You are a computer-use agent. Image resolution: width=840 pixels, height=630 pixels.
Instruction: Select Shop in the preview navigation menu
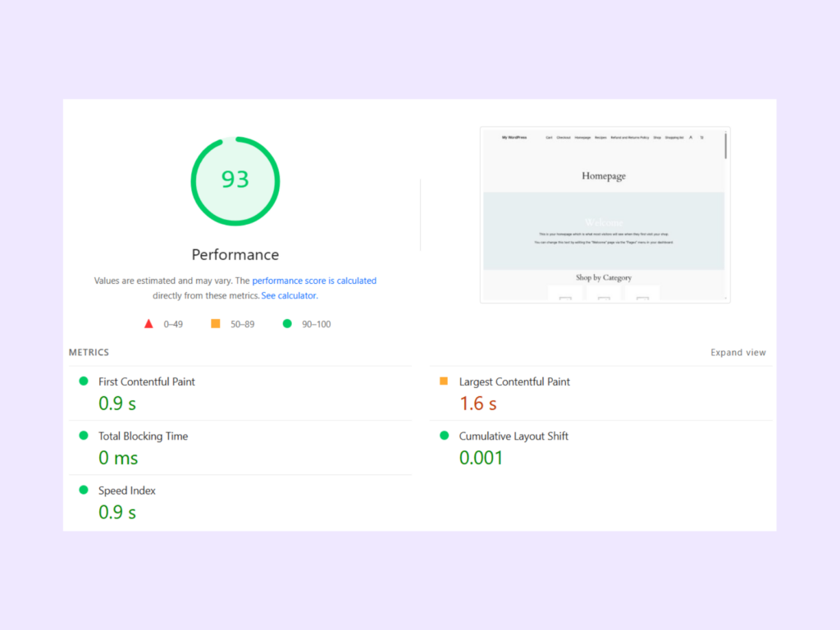pyautogui.click(x=657, y=138)
